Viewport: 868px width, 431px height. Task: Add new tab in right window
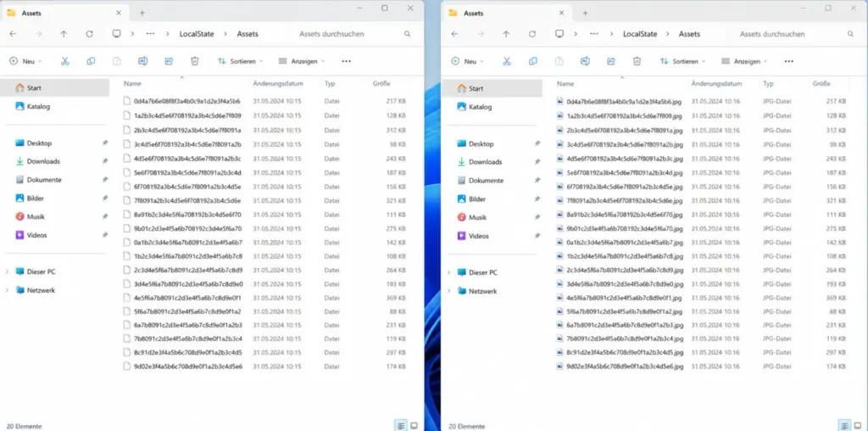coord(585,13)
